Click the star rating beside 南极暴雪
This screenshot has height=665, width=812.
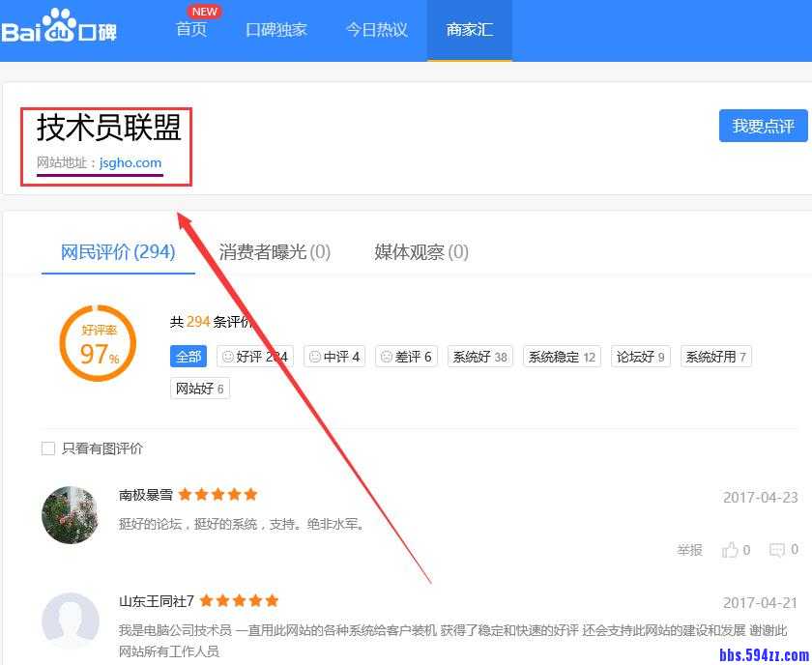point(218,494)
